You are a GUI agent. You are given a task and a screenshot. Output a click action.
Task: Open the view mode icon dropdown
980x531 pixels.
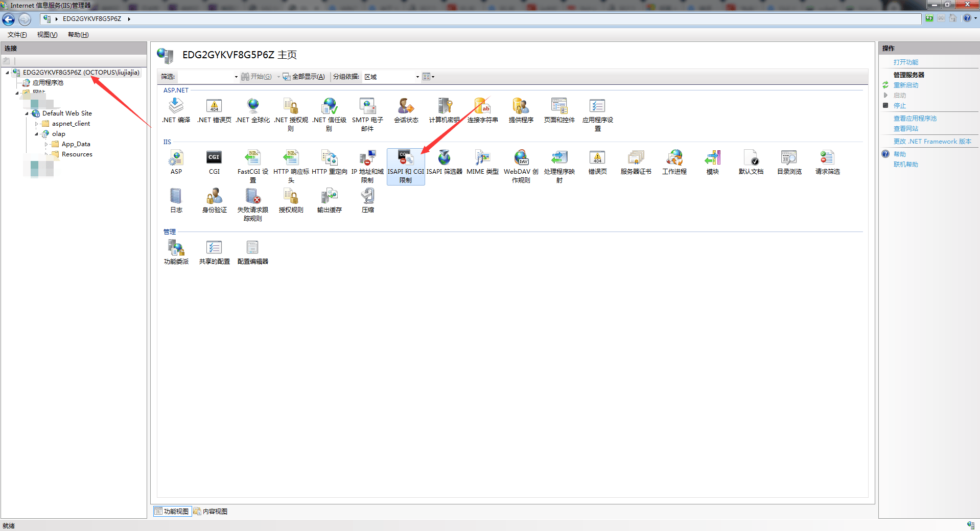[x=429, y=77]
